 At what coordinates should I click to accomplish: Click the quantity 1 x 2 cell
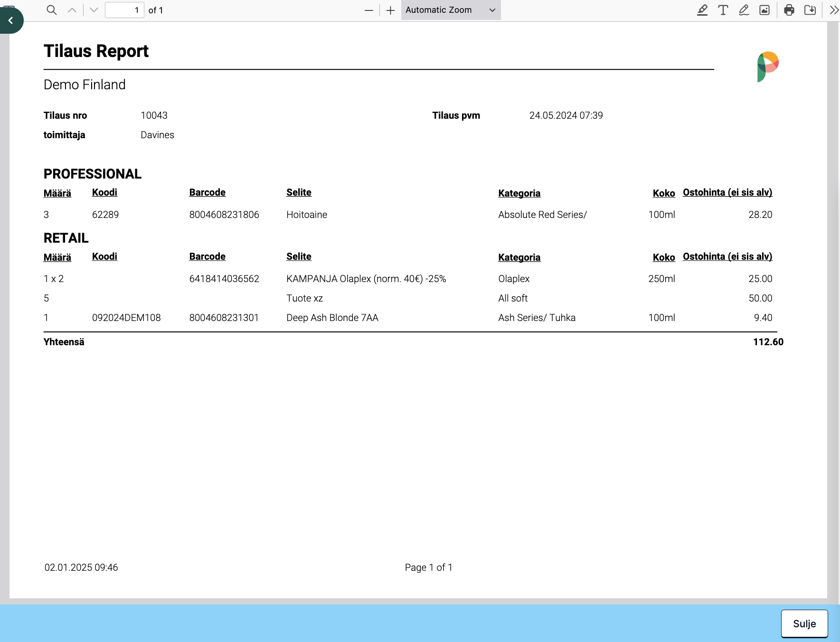(x=54, y=279)
